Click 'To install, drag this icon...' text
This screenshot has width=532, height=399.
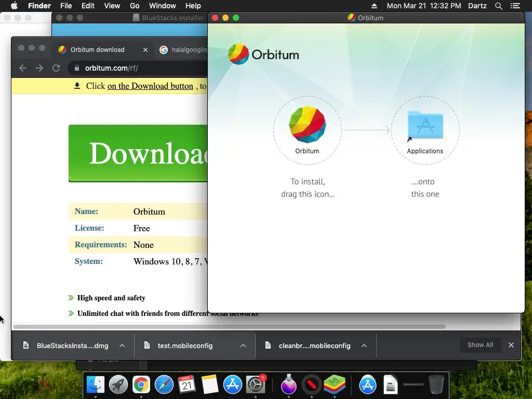[x=308, y=188]
